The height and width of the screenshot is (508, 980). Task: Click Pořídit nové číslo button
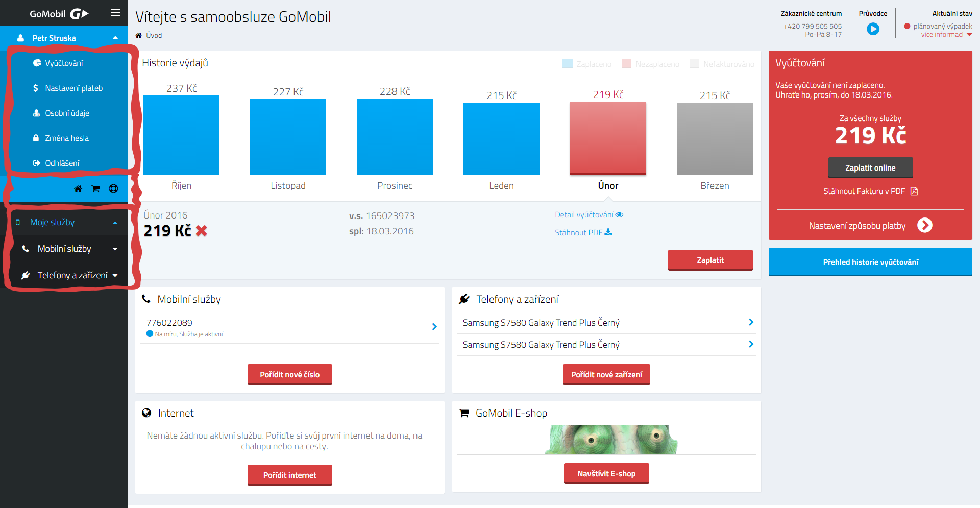click(x=289, y=374)
